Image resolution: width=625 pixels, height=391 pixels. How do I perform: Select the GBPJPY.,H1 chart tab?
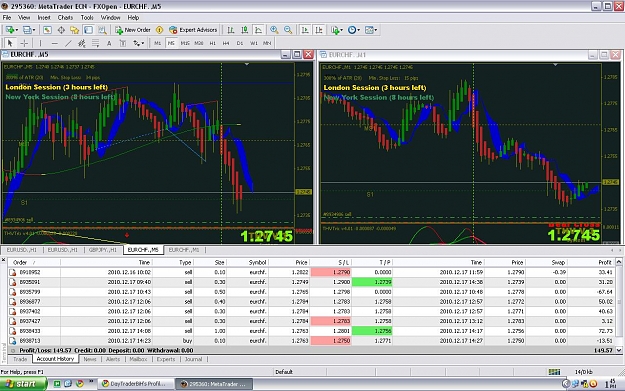coord(102,250)
